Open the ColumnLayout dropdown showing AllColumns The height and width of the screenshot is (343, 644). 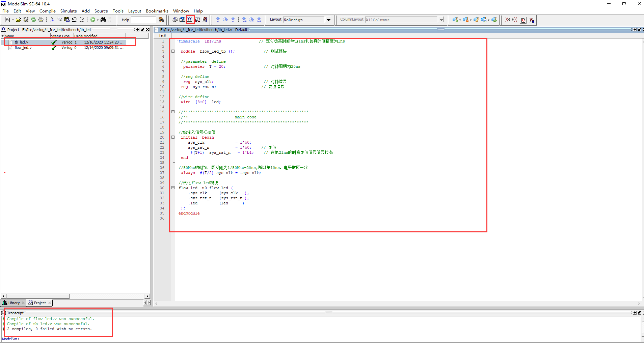[441, 20]
